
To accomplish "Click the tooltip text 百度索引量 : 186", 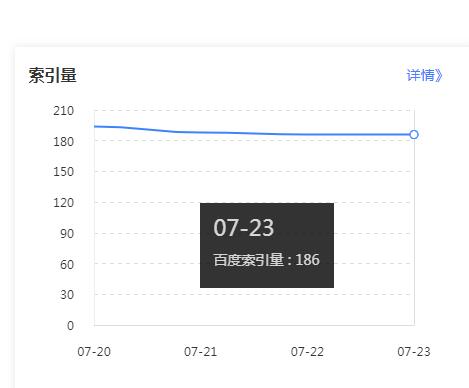I will coord(267,260).
